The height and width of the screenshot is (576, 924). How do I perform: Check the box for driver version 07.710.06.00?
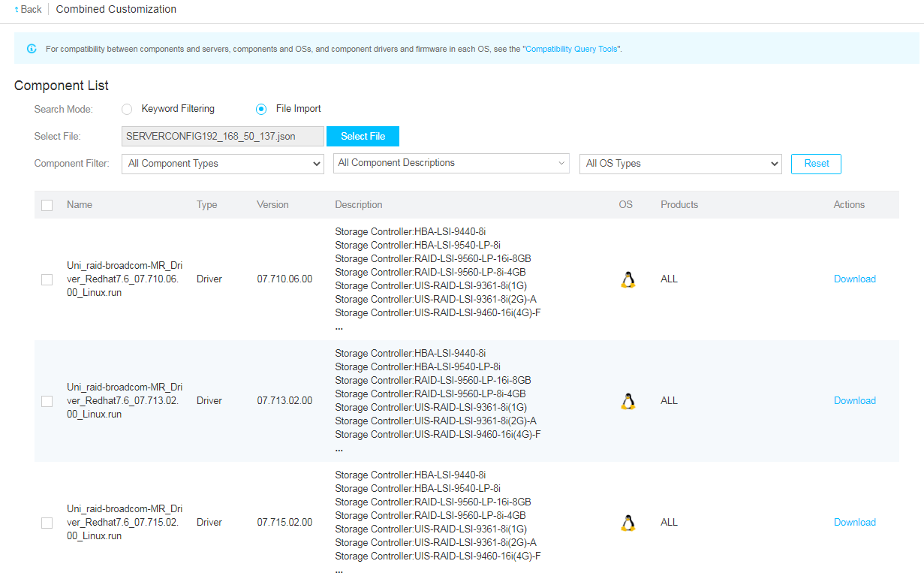click(47, 279)
